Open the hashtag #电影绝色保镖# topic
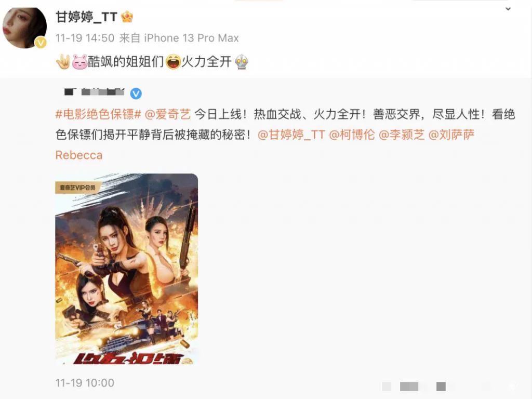Screen dimensions: 532x399 [x=98, y=114]
